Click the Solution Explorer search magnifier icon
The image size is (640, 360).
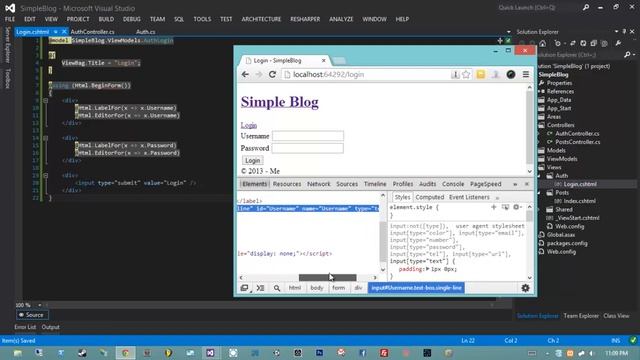[628, 54]
